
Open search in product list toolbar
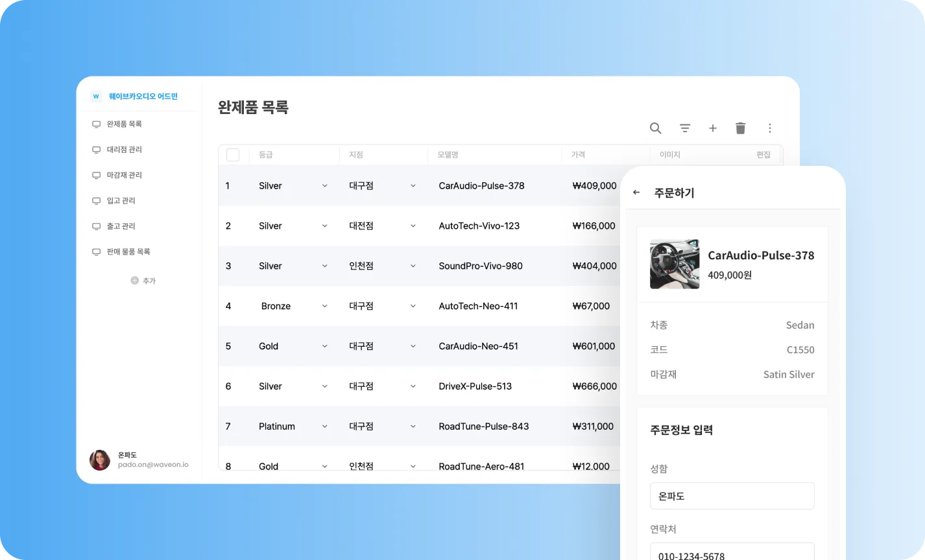click(656, 128)
